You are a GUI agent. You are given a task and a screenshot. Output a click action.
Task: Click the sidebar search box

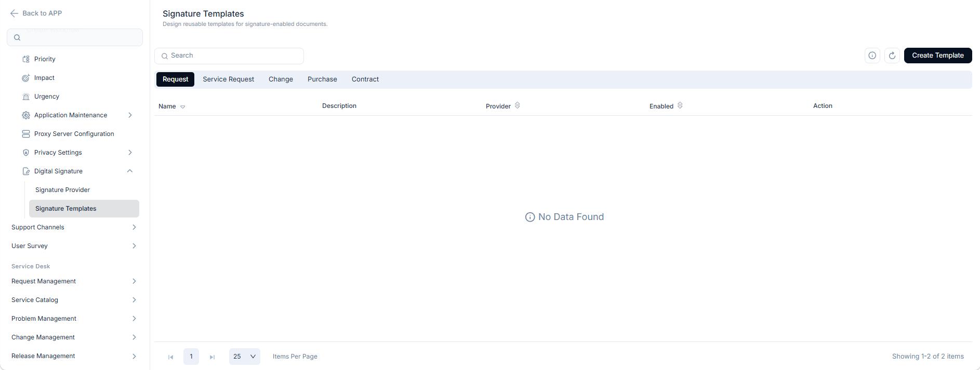coord(75,37)
